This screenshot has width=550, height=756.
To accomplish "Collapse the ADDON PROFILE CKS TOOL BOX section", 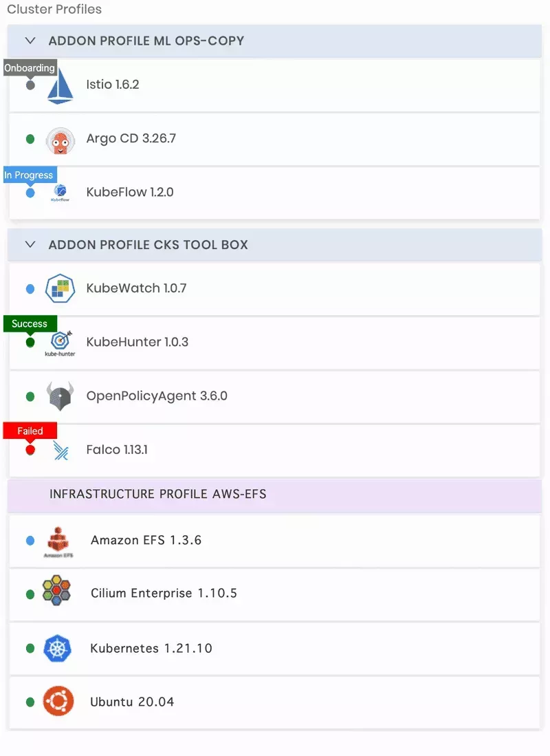I will point(30,244).
